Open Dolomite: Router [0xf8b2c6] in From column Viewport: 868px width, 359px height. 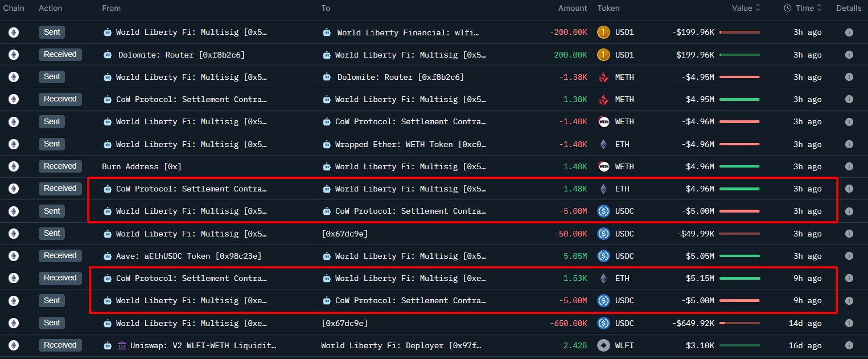pos(182,55)
